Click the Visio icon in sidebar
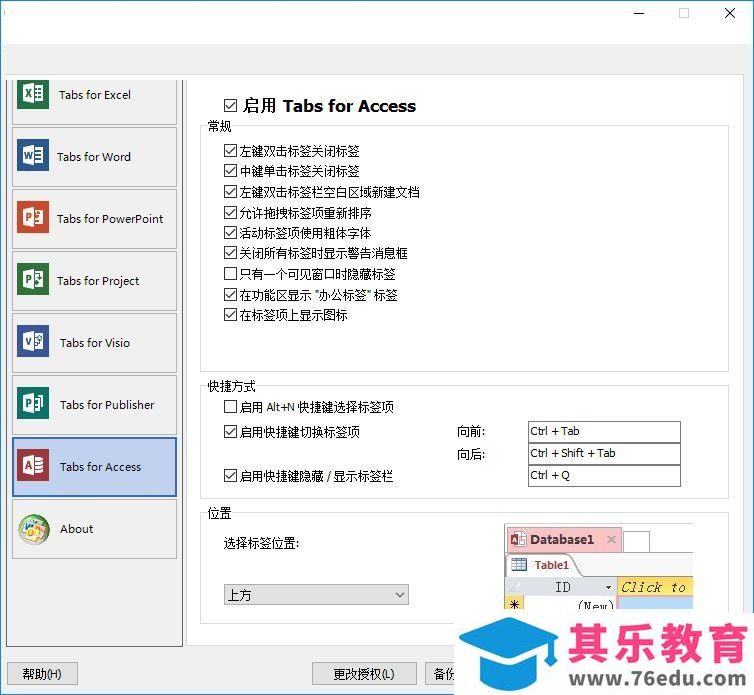Screen dimensions: 754x695 click(33, 341)
